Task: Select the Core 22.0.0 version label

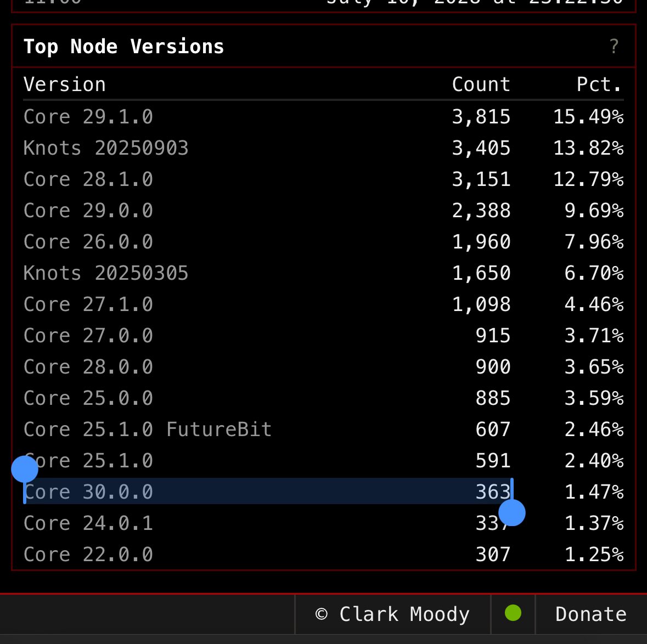Action: pos(88,555)
